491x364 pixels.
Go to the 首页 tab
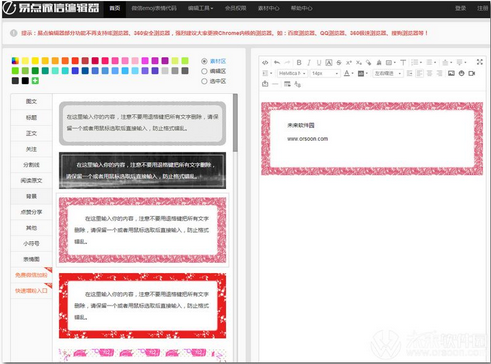pos(115,8)
